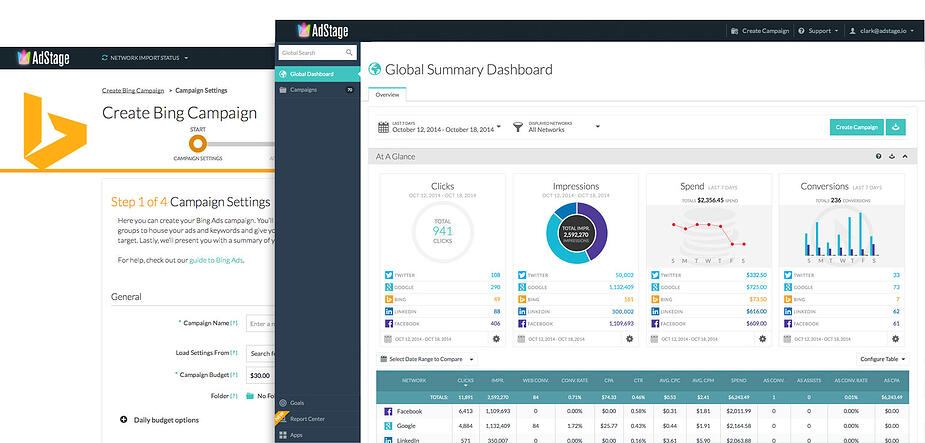
Task: Click the calendar icon at bottom of Spend card
Action: 654,339
